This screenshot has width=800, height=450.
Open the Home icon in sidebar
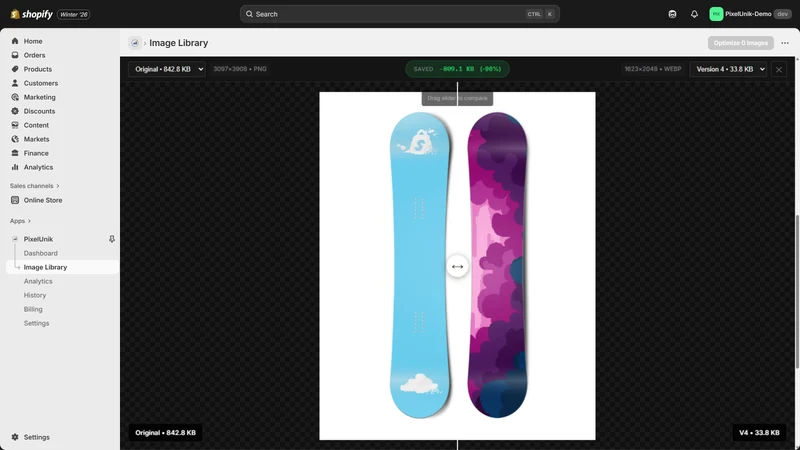tap(15, 41)
